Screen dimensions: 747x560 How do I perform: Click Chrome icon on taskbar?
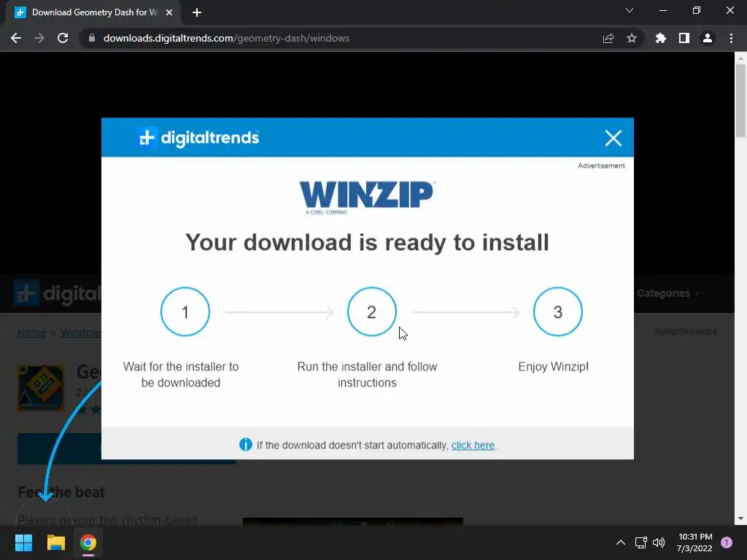tap(88, 542)
